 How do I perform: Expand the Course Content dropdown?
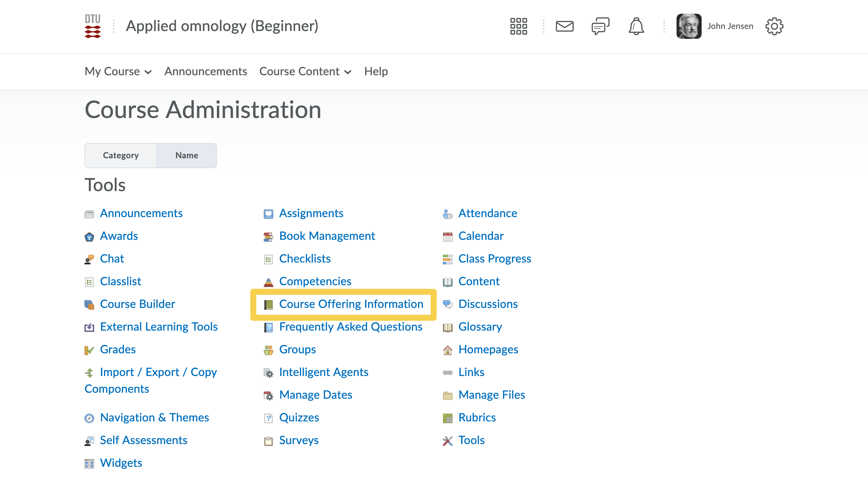click(x=305, y=71)
